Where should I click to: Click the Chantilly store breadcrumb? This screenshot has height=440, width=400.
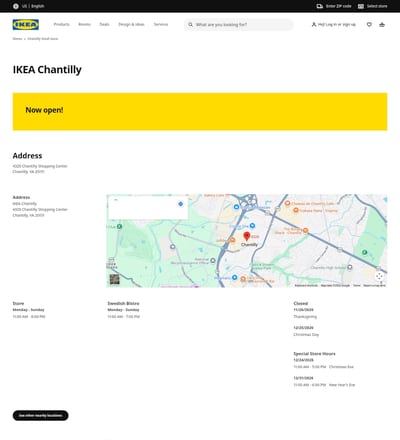[43, 39]
